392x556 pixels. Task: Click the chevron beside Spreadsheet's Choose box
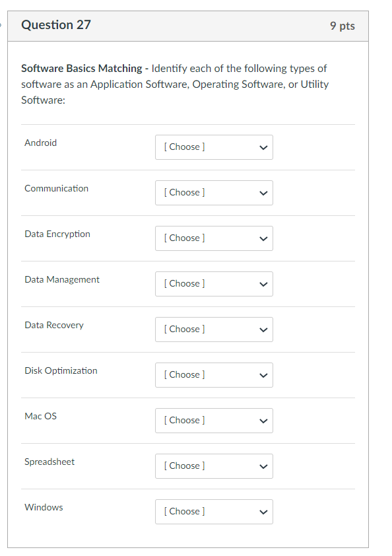pyautogui.click(x=263, y=466)
